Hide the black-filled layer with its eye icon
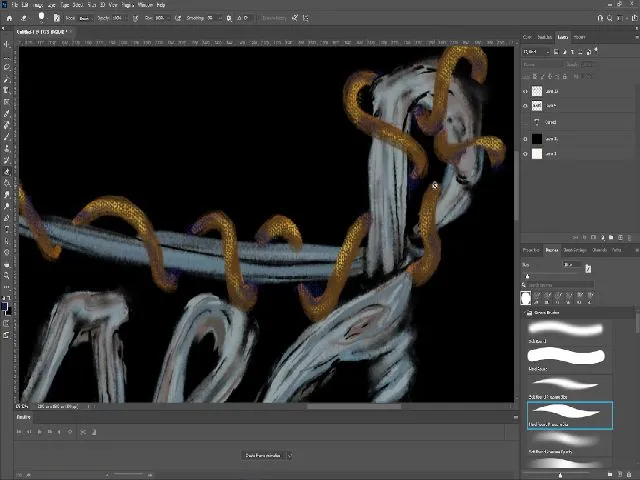This screenshot has height=480, width=640. tap(525, 139)
